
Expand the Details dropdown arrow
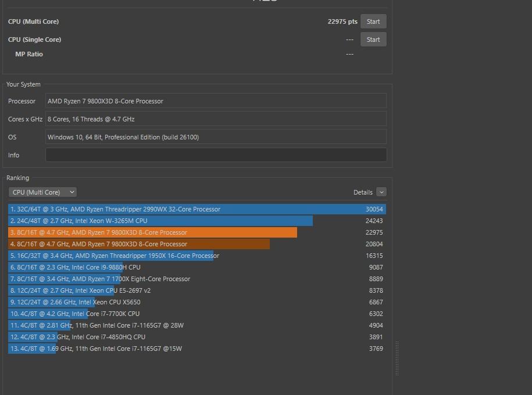381,192
